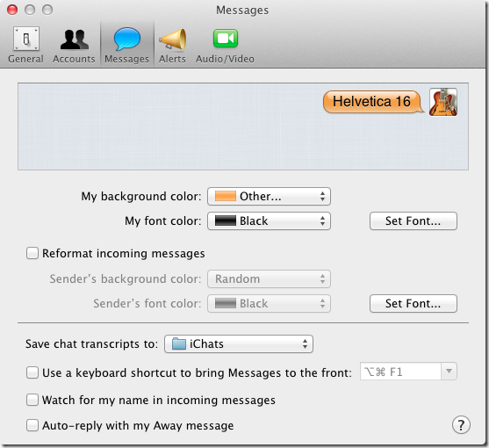This screenshot has height=448, width=489.
Task: Check Watch for my name in incoming messages
Action: [32, 400]
